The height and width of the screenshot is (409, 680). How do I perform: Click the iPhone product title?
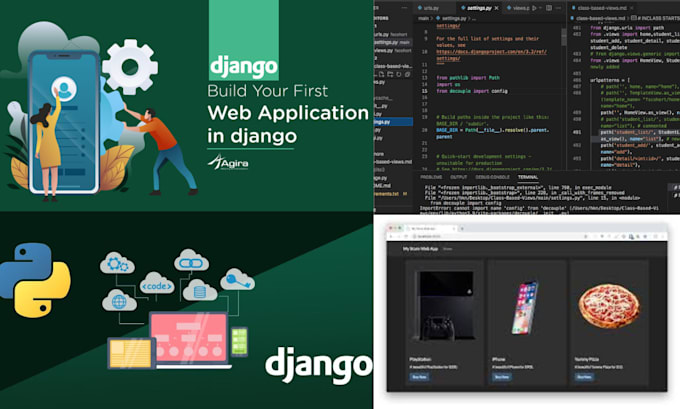(499, 359)
